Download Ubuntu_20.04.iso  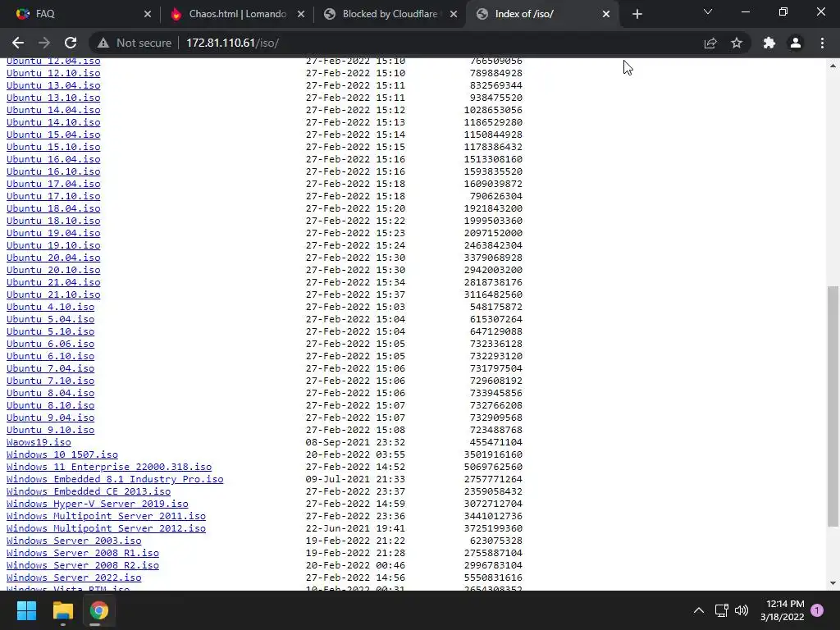pos(53,258)
